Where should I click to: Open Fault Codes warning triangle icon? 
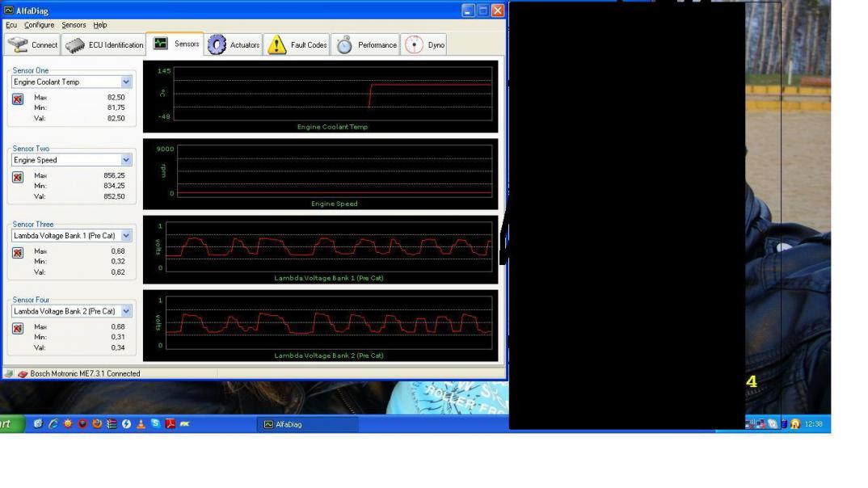click(x=277, y=45)
